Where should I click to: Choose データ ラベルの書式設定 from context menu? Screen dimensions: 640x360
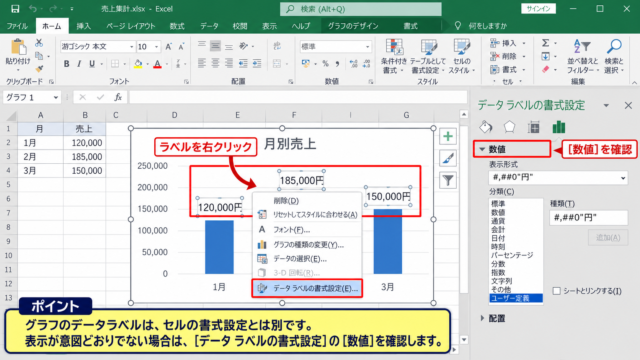[307, 288]
